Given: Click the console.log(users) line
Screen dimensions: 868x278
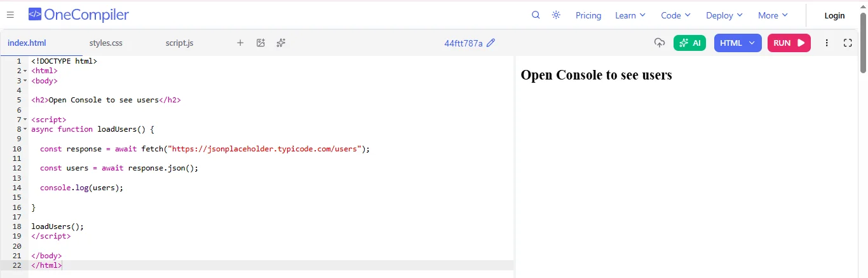Looking at the screenshot, I should click(81, 188).
